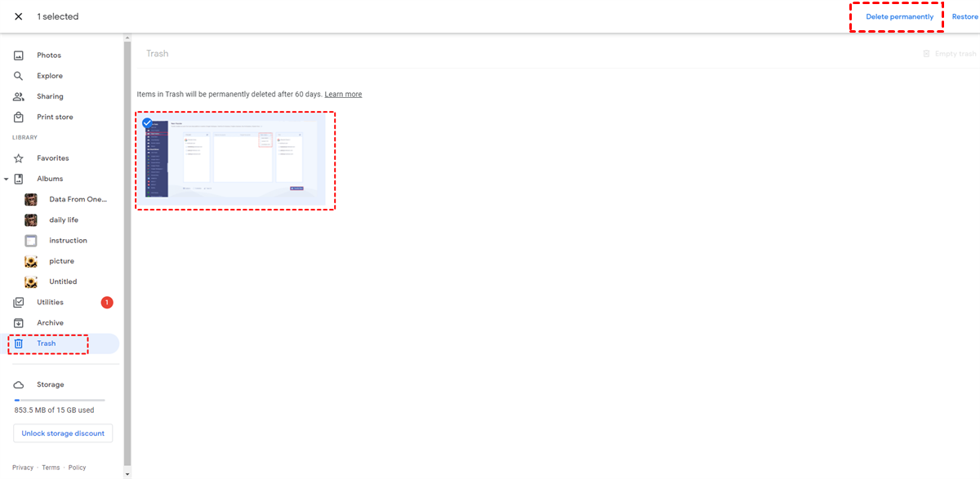Click the Print store bag icon
The image size is (980, 479).
[x=19, y=117]
